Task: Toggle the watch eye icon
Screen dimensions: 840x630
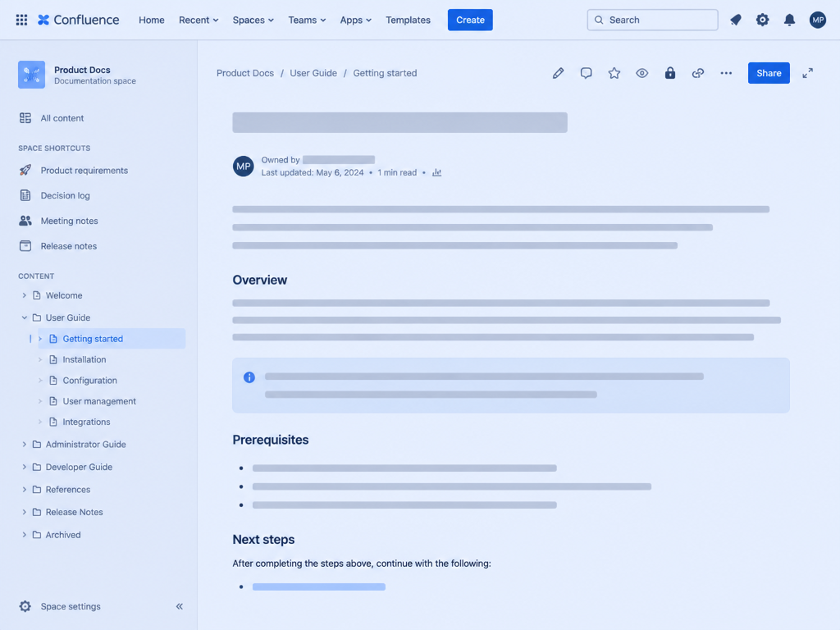Action: click(641, 73)
